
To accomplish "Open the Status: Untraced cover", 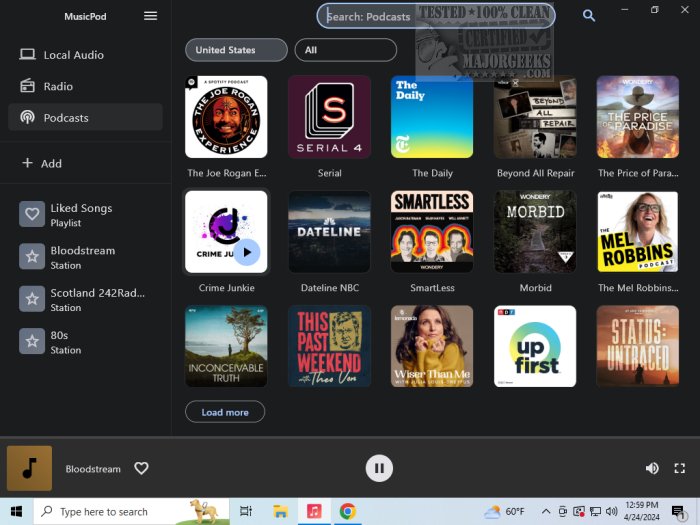I will [x=638, y=346].
